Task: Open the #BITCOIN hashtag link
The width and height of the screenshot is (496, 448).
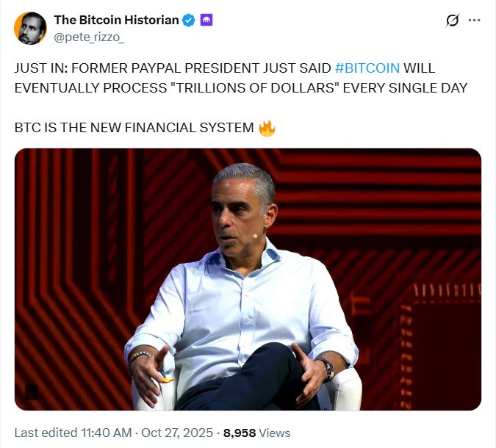Action: [x=367, y=68]
